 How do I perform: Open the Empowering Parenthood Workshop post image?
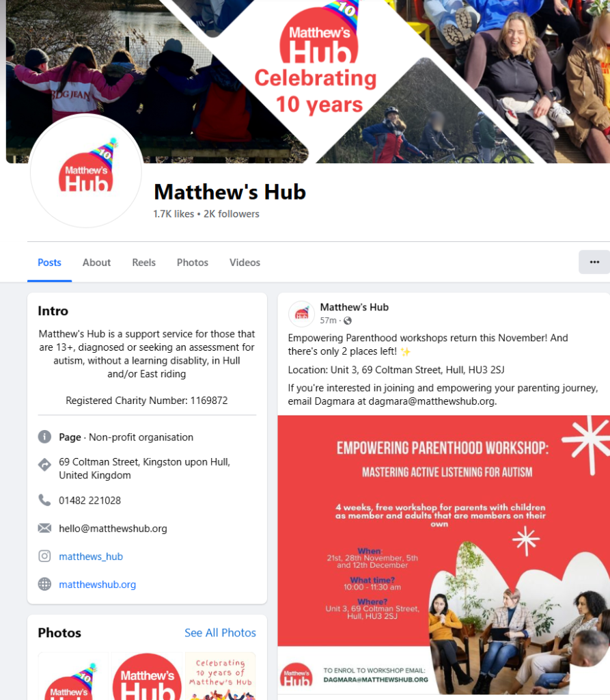coord(443,554)
